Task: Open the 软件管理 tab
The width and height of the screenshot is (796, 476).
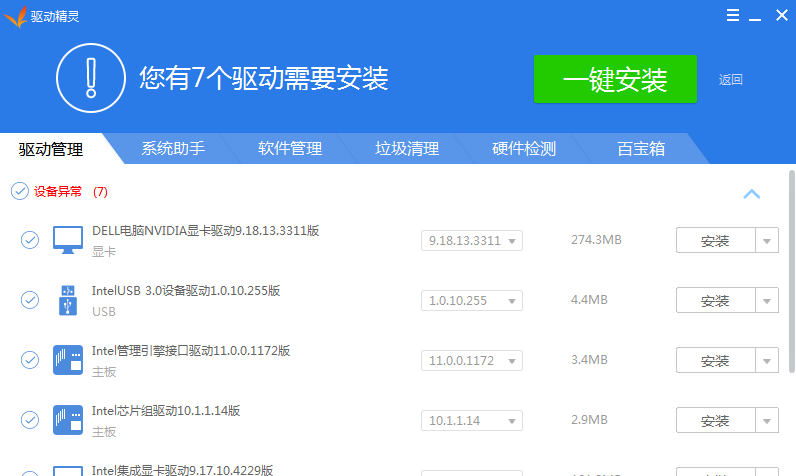Action: coord(290,149)
